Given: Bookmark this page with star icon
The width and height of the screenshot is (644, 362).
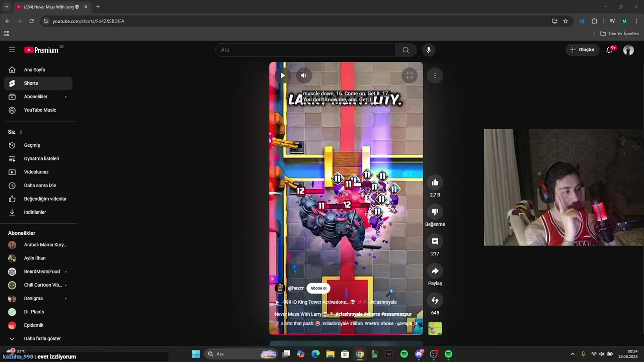Looking at the screenshot, I should point(566,21).
